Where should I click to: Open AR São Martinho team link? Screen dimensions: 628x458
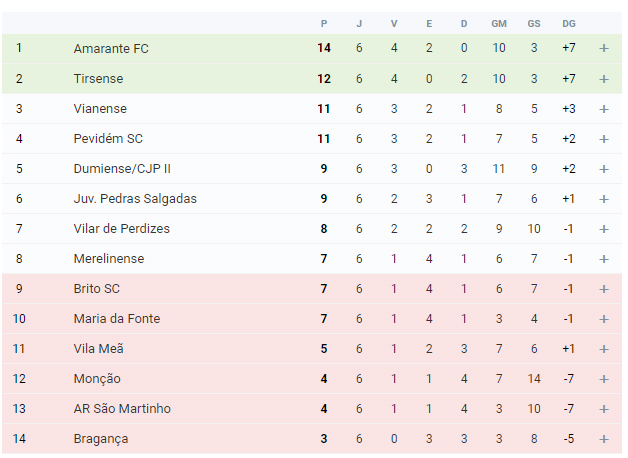tap(122, 409)
